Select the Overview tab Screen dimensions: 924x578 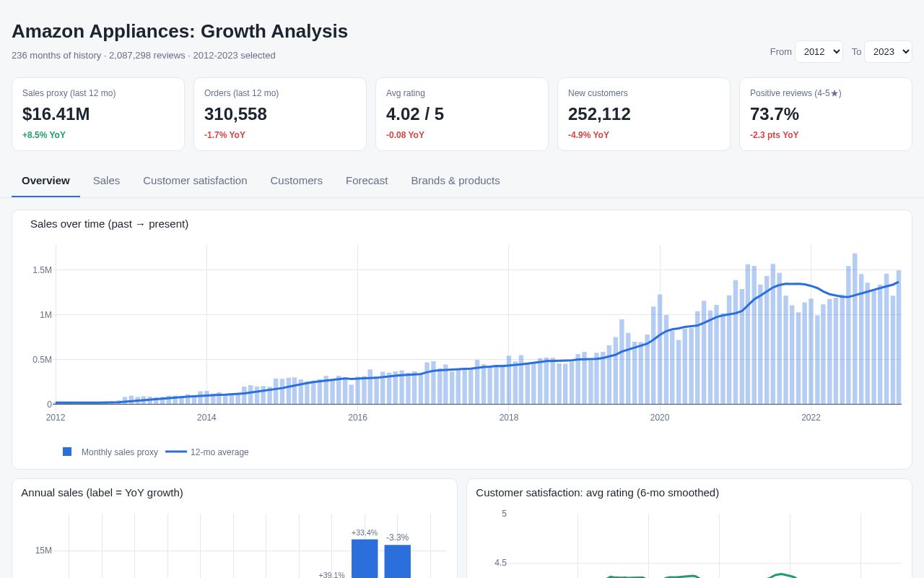(45, 181)
